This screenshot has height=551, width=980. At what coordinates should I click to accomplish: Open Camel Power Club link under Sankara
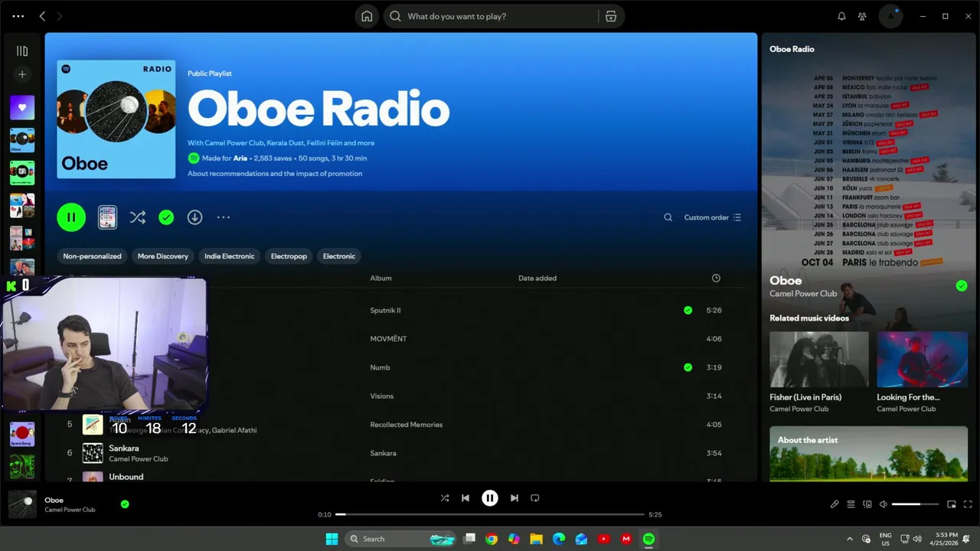point(139,459)
